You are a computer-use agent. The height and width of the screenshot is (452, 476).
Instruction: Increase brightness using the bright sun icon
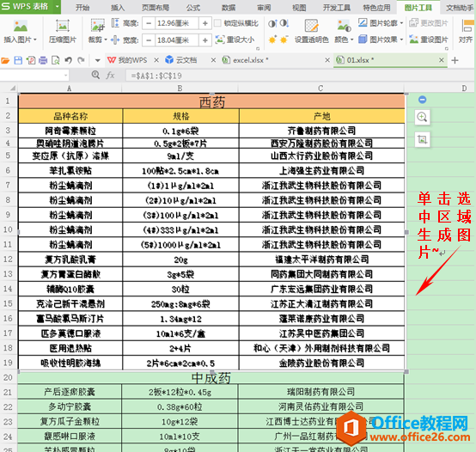coord(272,40)
